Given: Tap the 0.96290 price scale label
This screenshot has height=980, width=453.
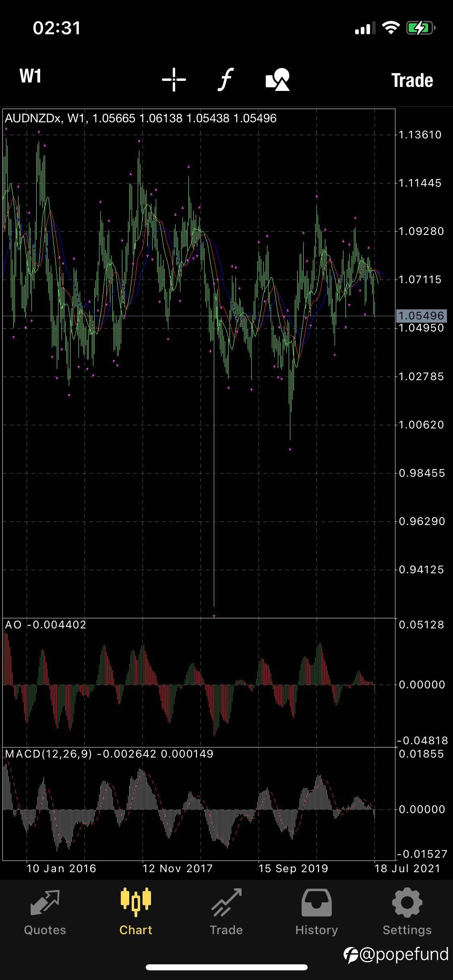Looking at the screenshot, I should coord(422,521).
